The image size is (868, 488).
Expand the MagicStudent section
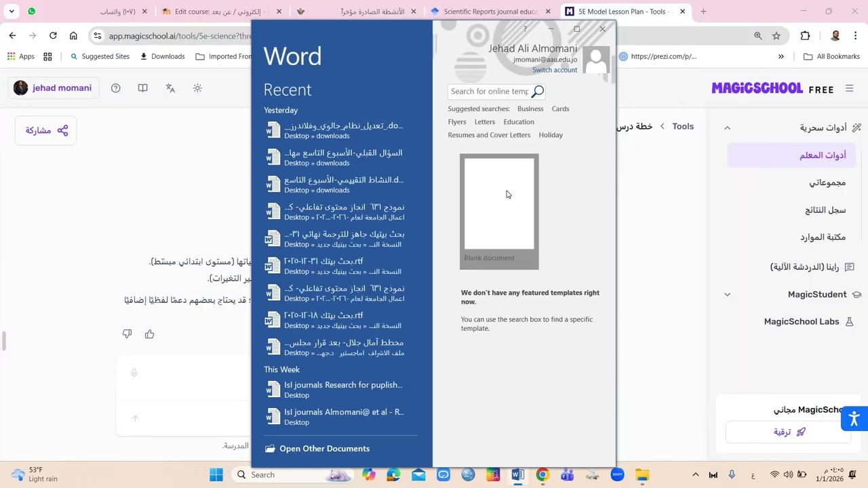pyautogui.click(x=727, y=294)
